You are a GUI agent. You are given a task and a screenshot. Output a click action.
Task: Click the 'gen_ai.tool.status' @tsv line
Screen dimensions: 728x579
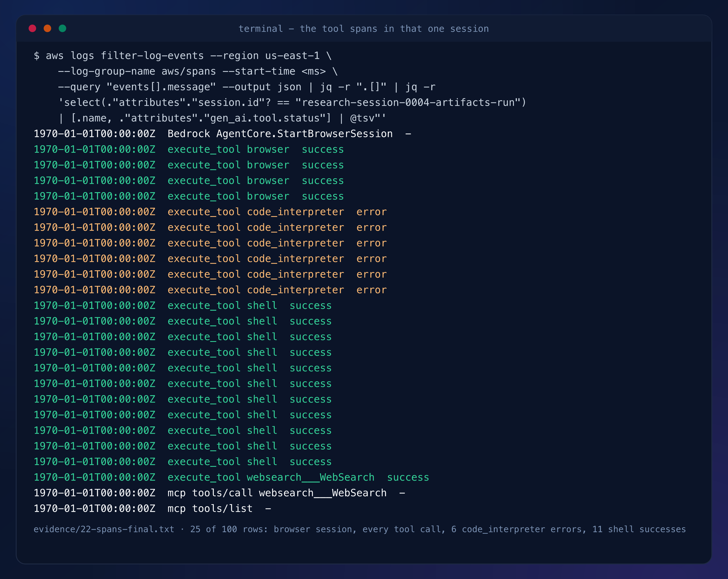[x=222, y=118]
